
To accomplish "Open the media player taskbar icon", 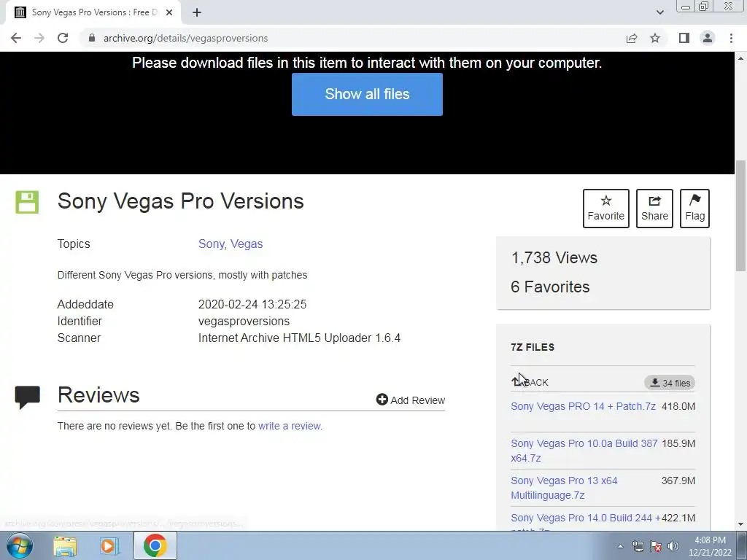I will click(109, 545).
